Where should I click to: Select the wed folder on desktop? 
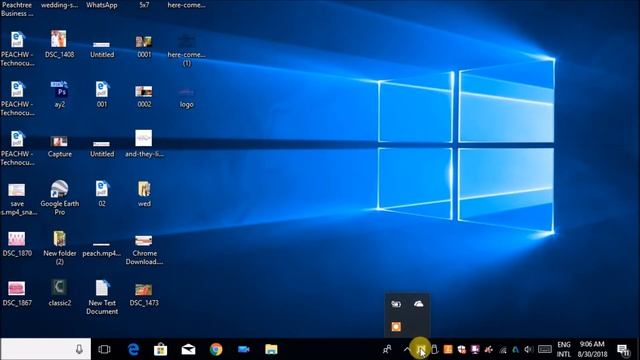[144, 194]
